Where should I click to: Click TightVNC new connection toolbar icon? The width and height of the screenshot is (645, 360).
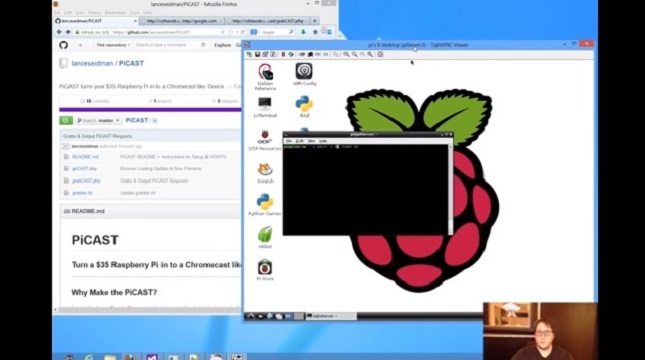click(x=249, y=54)
